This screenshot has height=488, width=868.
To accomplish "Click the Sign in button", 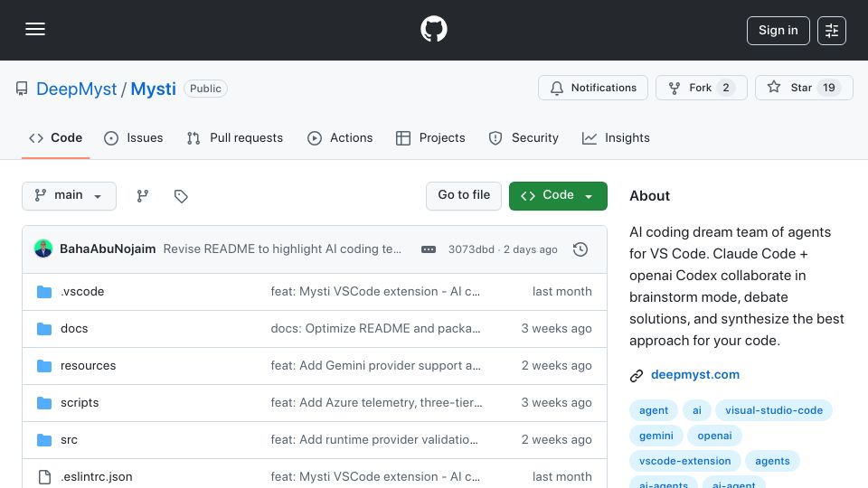I will (778, 31).
